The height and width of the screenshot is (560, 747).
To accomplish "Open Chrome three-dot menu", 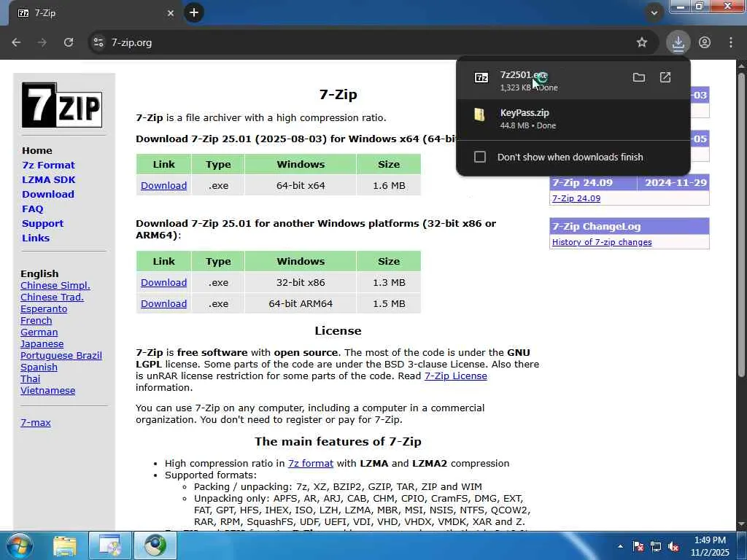I will click(x=731, y=42).
